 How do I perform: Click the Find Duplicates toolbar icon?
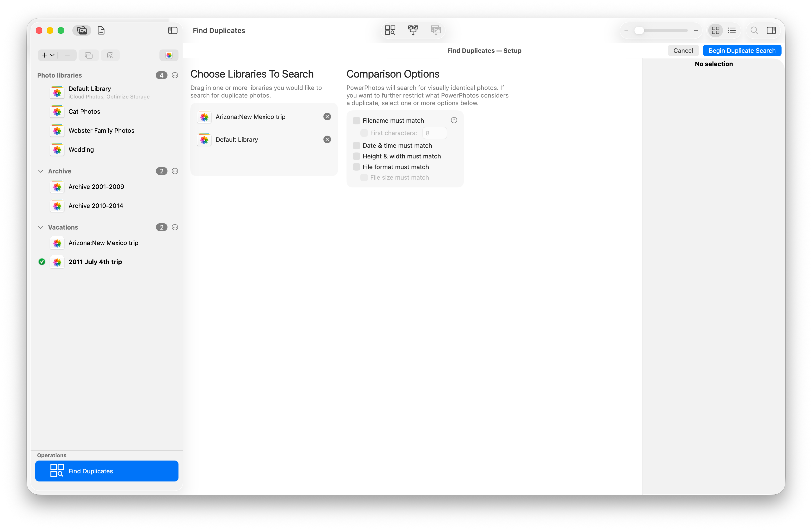(x=390, y=30)
